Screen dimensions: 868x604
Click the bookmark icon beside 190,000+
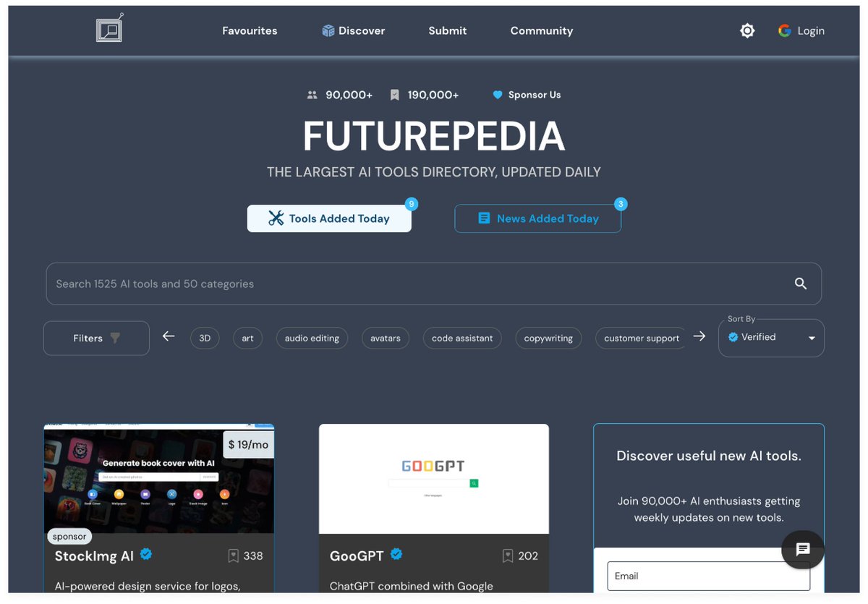[394, 95]
